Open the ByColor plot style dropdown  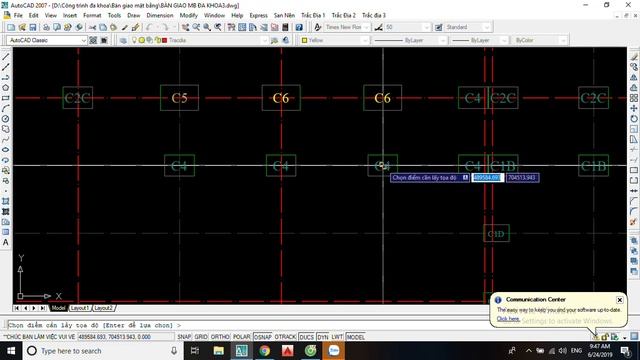point(563,40)
